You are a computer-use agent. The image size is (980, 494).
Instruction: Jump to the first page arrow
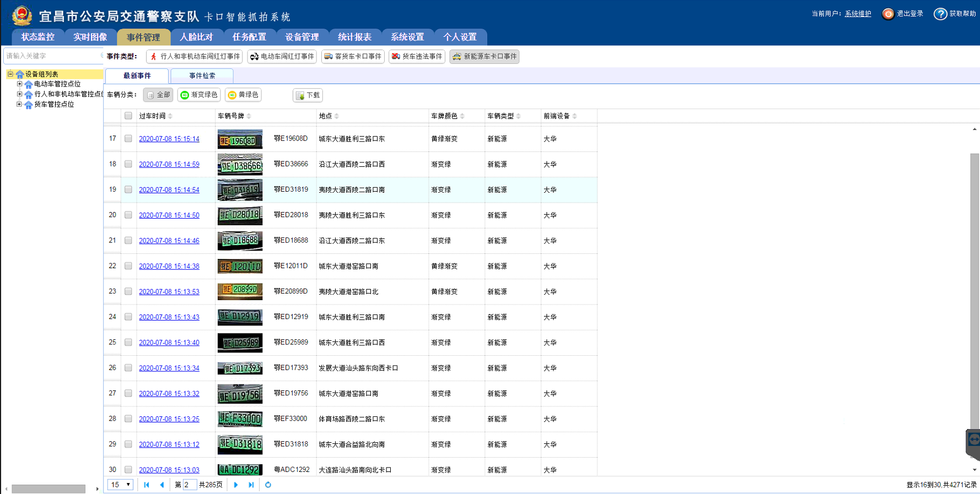pyautogui.click(x=147, y=485)
